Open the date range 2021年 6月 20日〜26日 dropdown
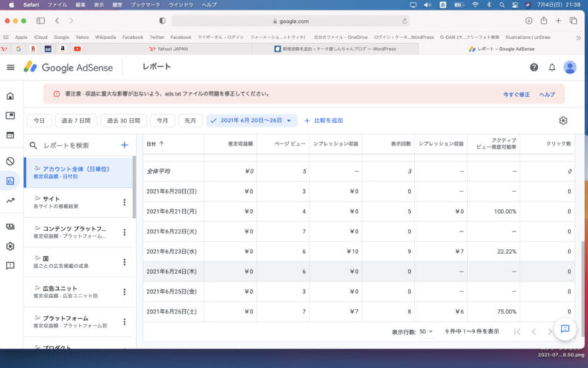This screenshot has height=368, width=588. tap(251, 121)
